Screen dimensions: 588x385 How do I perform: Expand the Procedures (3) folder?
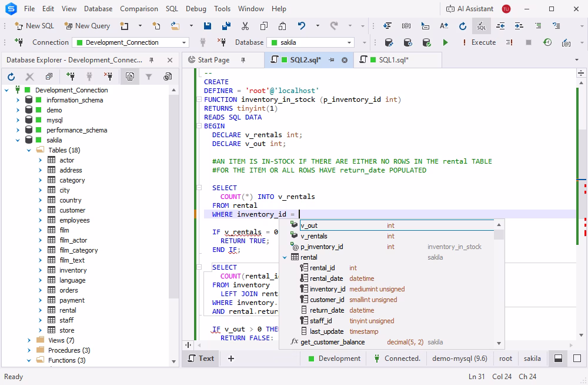[x=29, y=350]
